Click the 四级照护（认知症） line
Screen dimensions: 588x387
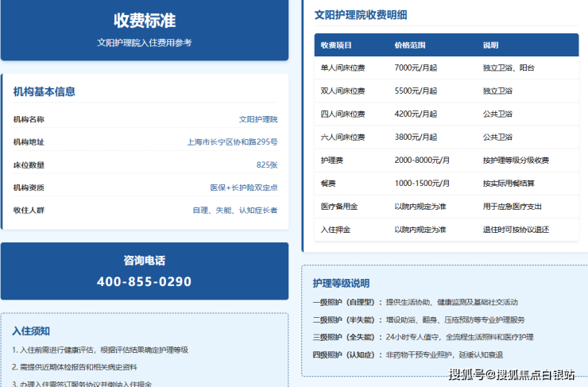click(x=408, y=354)
